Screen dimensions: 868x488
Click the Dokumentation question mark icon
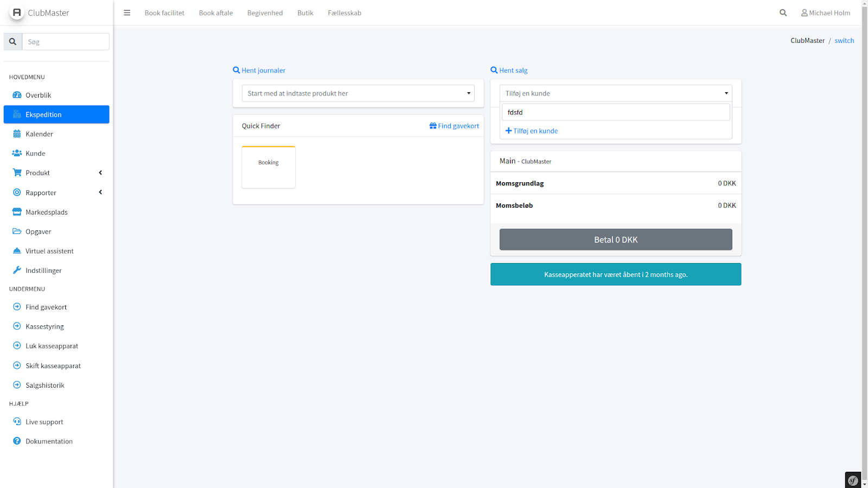coord(17,441)
